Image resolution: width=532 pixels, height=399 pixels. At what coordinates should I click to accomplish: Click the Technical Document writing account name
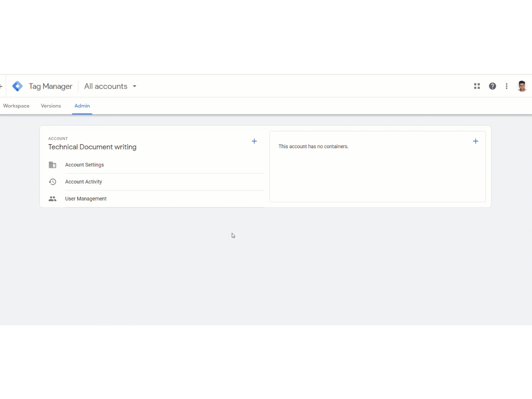tap(92, 147)
